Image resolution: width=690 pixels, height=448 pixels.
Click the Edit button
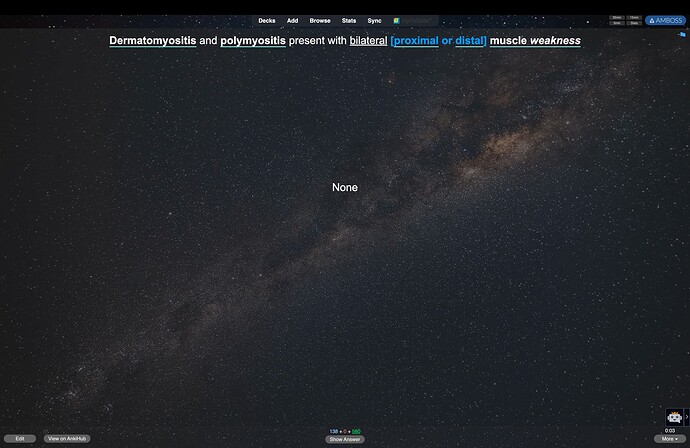pyautogui.click(x=19, y=439)
